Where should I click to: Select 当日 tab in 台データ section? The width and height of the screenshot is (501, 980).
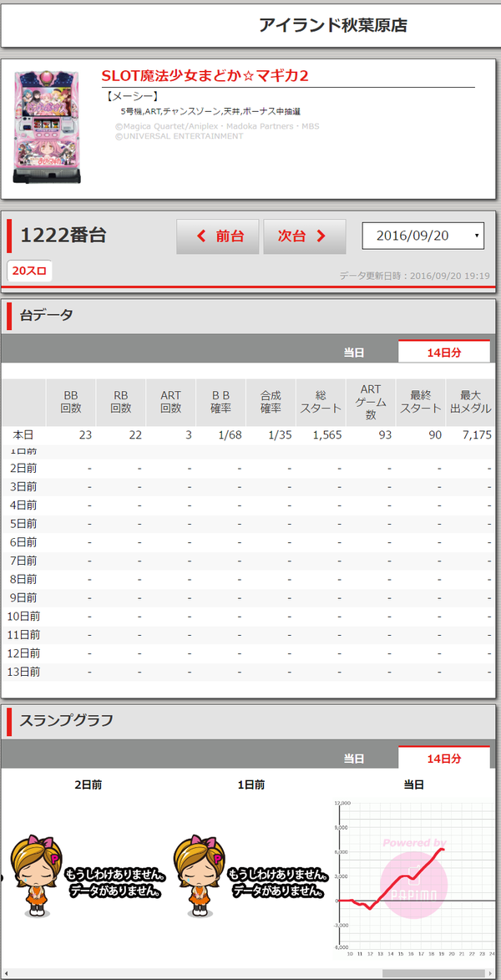coord(353,353)
